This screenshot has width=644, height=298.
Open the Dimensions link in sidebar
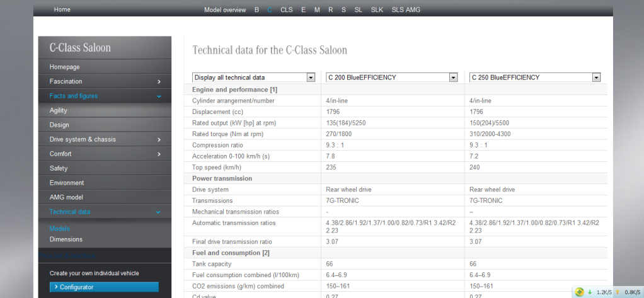point(66,239)
